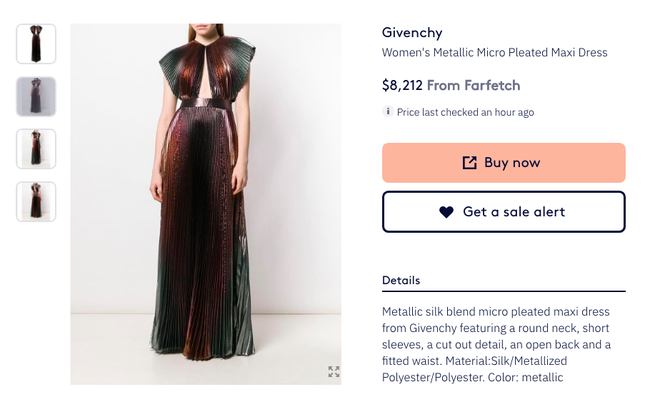Click the Price last checked an hour ago text
This screenshot has height=412, width=650.
pyautogui.click(x=465, y=112)
